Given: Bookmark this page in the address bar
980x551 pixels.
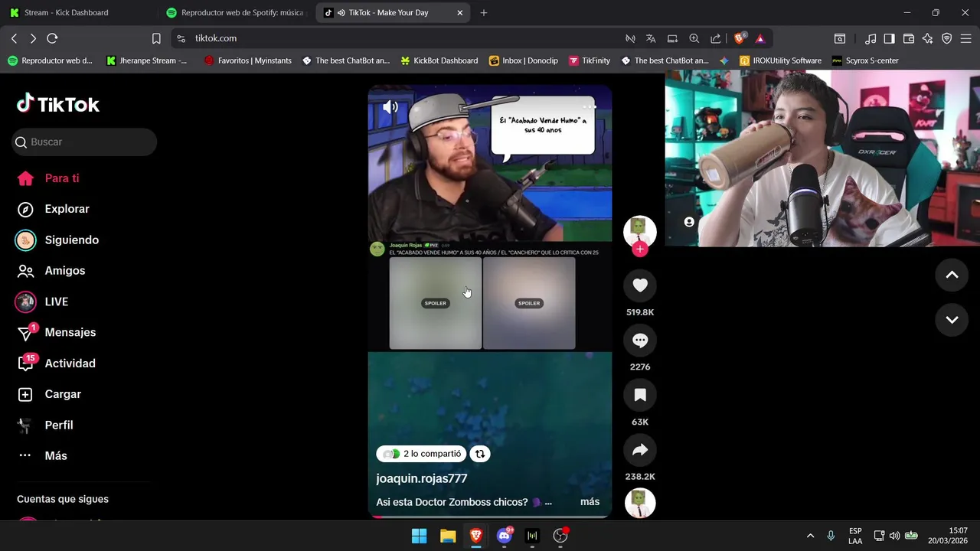Looking at the screenshot, I should [156, 38].
